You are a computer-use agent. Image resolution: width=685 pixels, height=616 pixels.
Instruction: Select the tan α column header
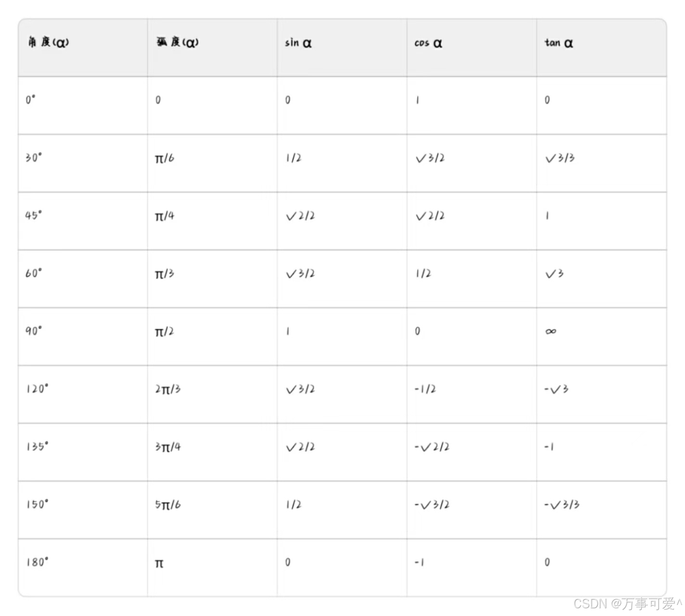point(558,43)
